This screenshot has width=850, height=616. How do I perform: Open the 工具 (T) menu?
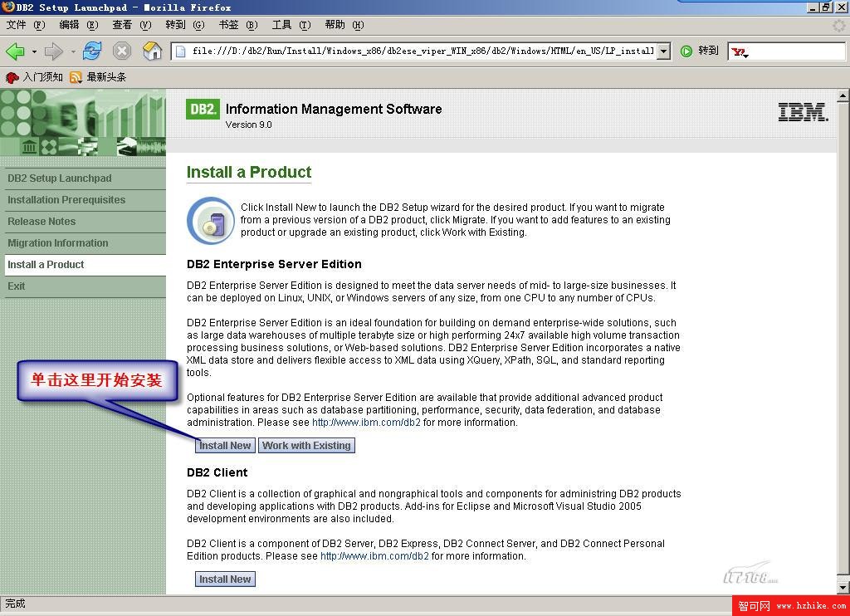click(x=291, y=25)
